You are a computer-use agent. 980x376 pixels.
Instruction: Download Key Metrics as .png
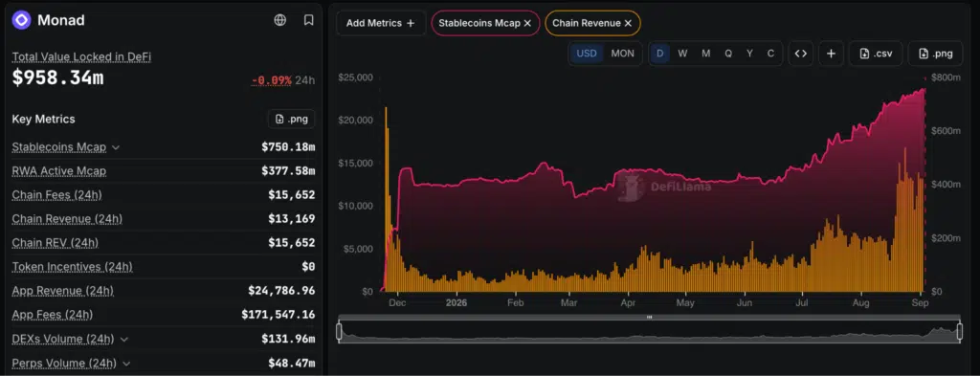(x=291, y=119)
